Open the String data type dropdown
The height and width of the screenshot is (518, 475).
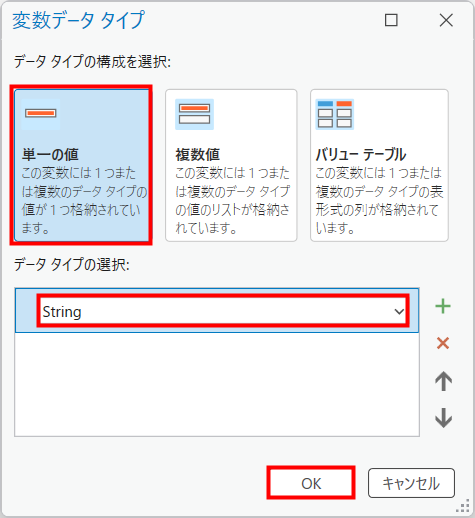pos(223,311)
